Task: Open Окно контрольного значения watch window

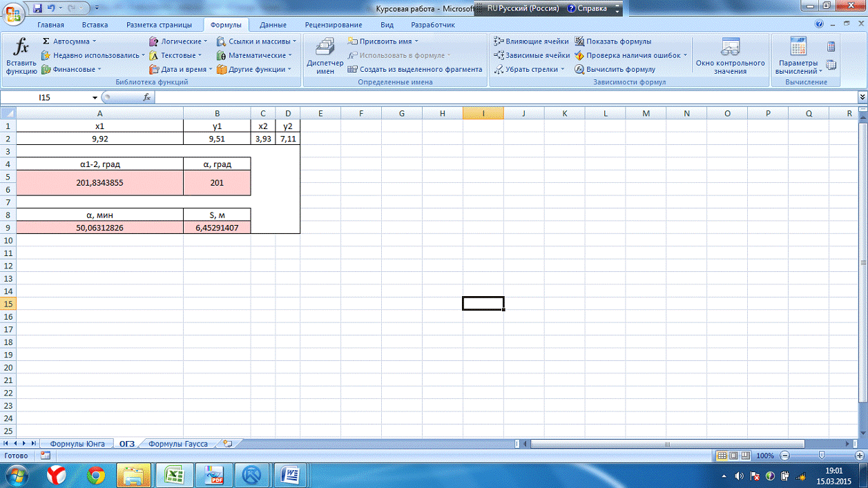Action: click(730, 55)
